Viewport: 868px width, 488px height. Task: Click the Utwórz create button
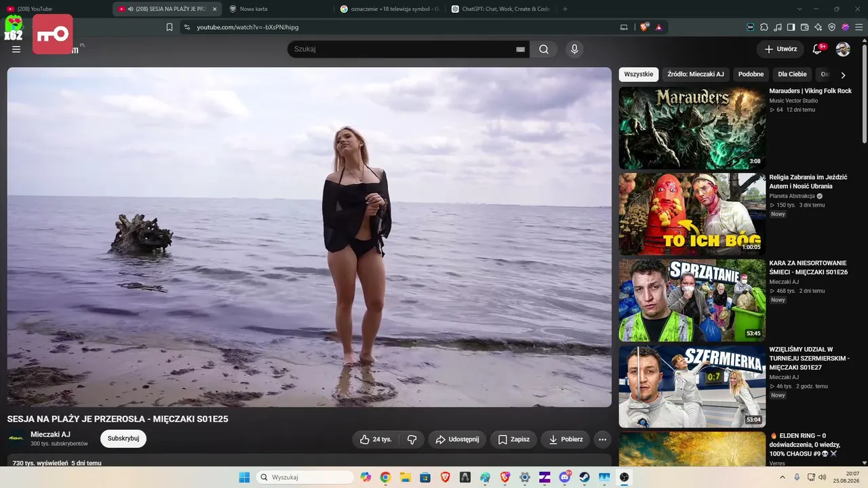[x=781, y=49]
